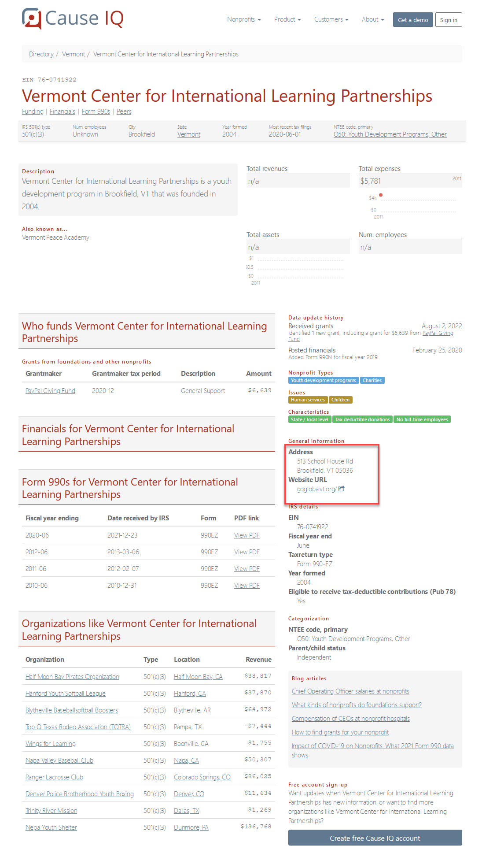
Task: Click the Cause IQ logo icon
Action: point(32,19)
